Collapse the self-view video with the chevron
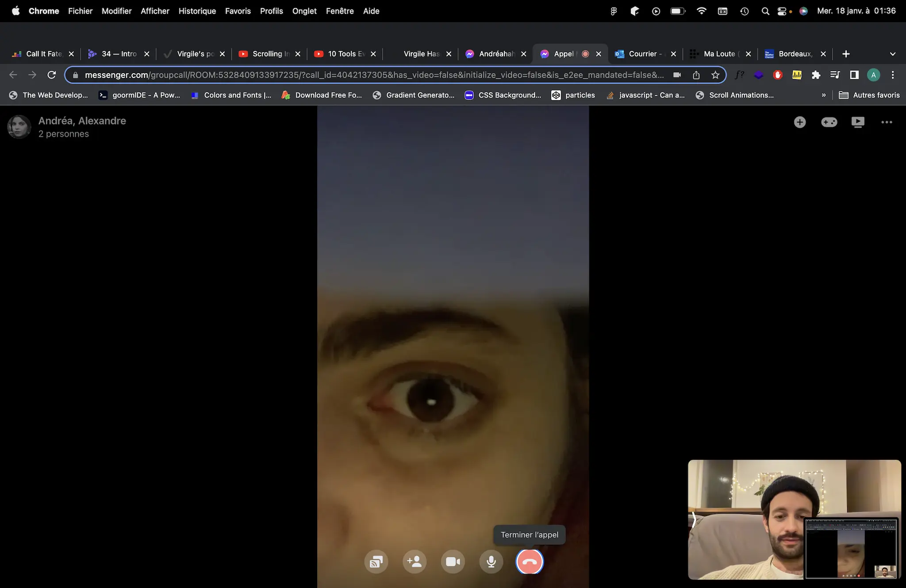Screen dimensions: 906x588 tap(694, 520)
